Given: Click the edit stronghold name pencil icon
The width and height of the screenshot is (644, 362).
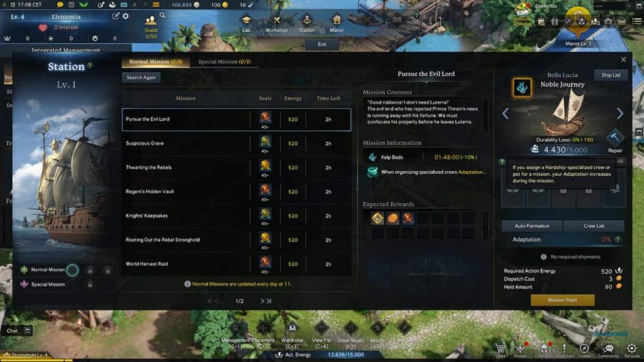Looking at the screenshot, I should point(116,16).
